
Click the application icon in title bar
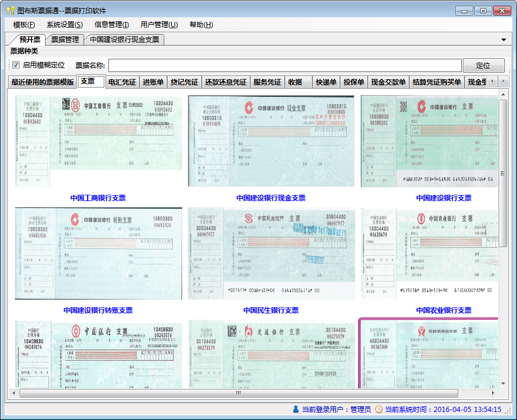pos(10,10)
